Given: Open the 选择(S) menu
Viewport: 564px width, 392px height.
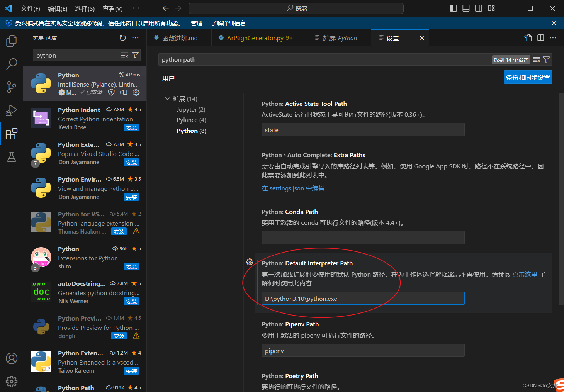Looking at the screenshot, I should pos(85,8).
